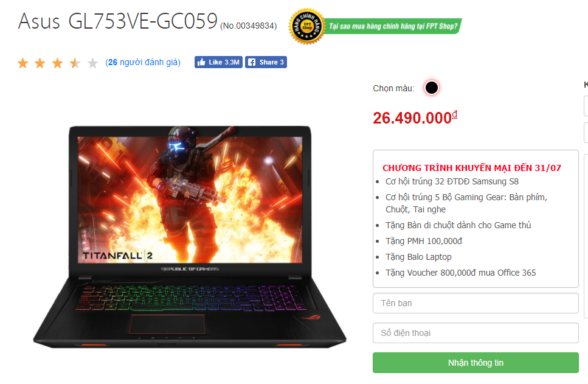The image size is (588, 384).
Task: Click the Samsung S8 promotion line
Action: 452,182
